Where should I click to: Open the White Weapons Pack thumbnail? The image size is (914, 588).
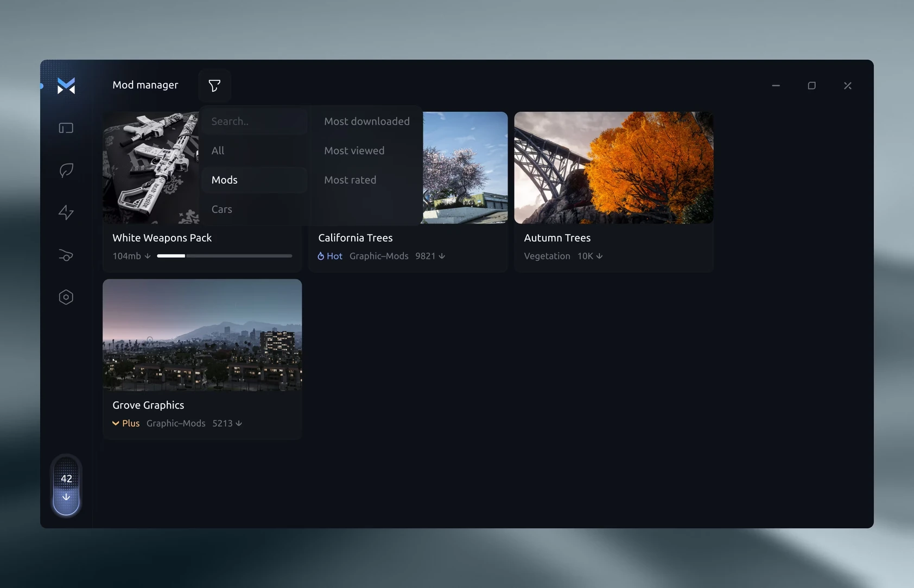click(151, 168)
